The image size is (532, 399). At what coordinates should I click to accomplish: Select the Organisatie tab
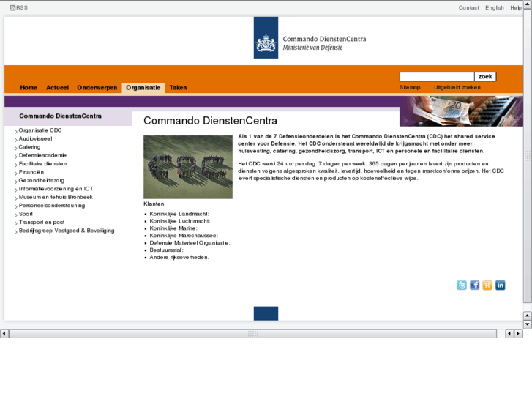click(143, 88)
